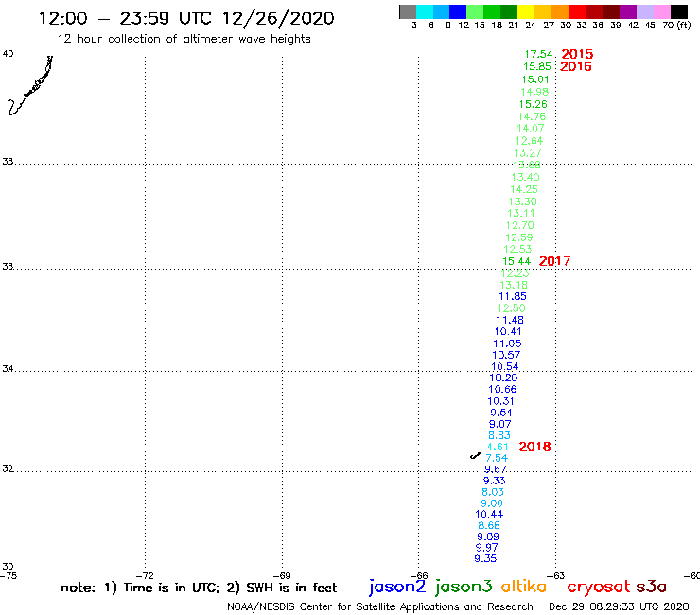Click the 12.50 wave height value
The image size is (700, 615).
(512, 308)
